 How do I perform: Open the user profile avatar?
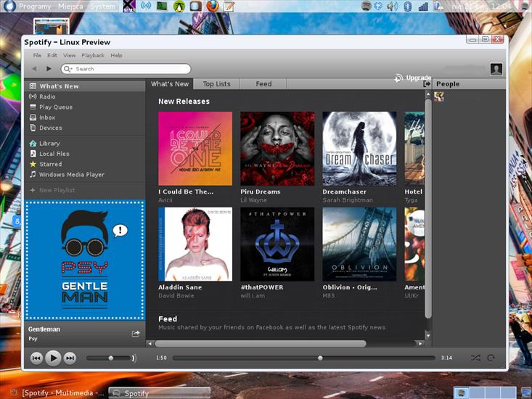(496, 69)
